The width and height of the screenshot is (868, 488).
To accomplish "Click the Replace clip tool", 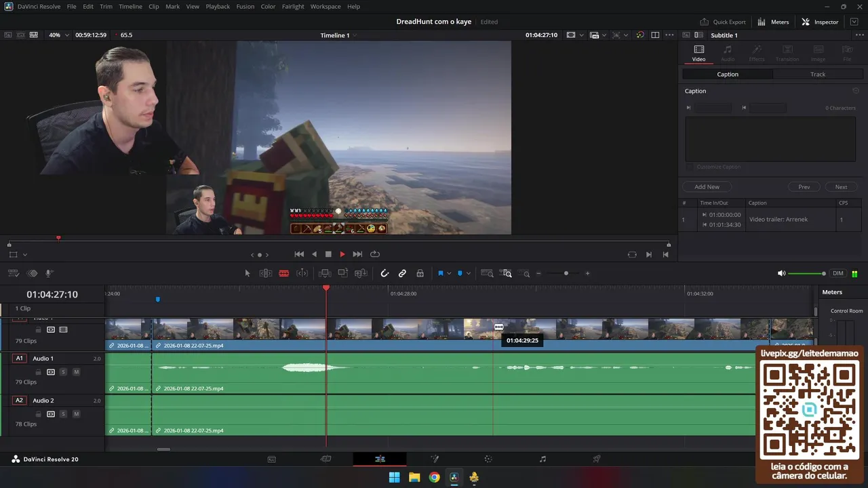I will pos(361,273).
